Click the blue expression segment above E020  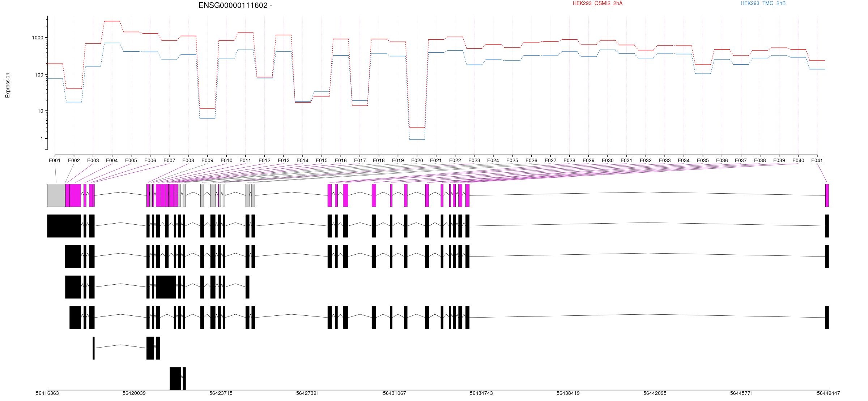[x=417, y=139]
